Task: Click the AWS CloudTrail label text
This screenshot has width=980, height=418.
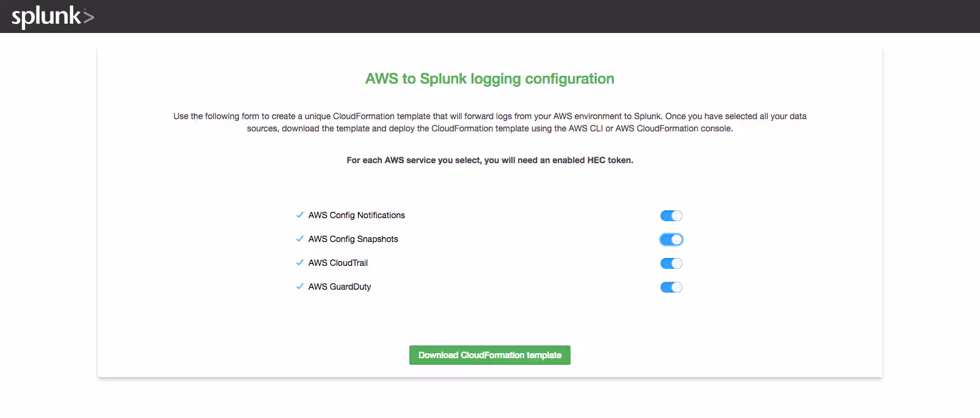Action: pyautogui.click(x=338, y=263)
